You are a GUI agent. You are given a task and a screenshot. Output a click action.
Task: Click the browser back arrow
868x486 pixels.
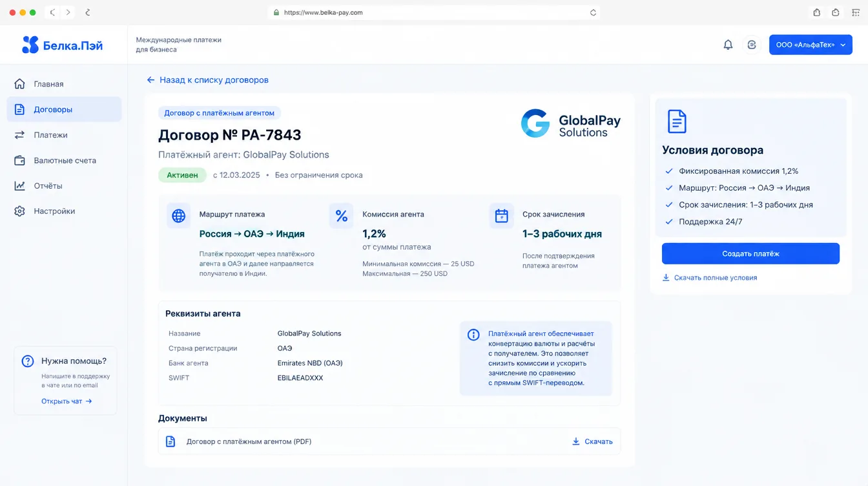coord(52,12)
